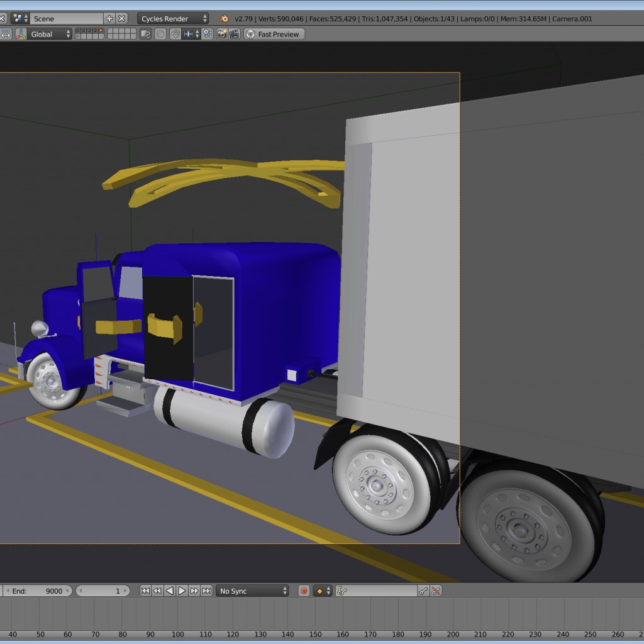Click the OpenGL render image camera icon
This screenshot has width=644, height=644.
223,34
